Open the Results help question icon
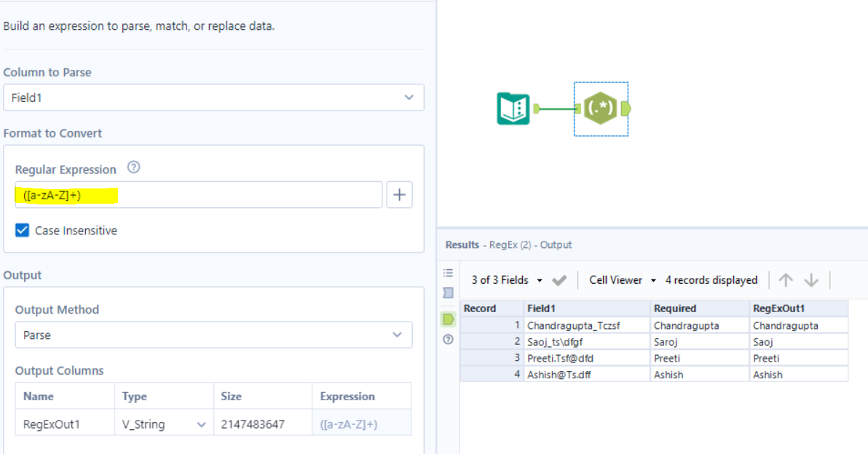This screenshot has height=454, width=868. [x=449, y=340]
